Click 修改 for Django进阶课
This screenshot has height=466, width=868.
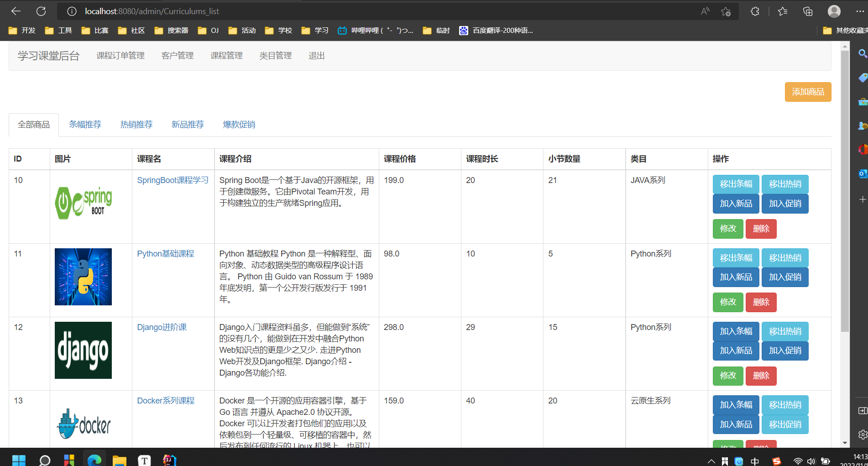(728, 376)
